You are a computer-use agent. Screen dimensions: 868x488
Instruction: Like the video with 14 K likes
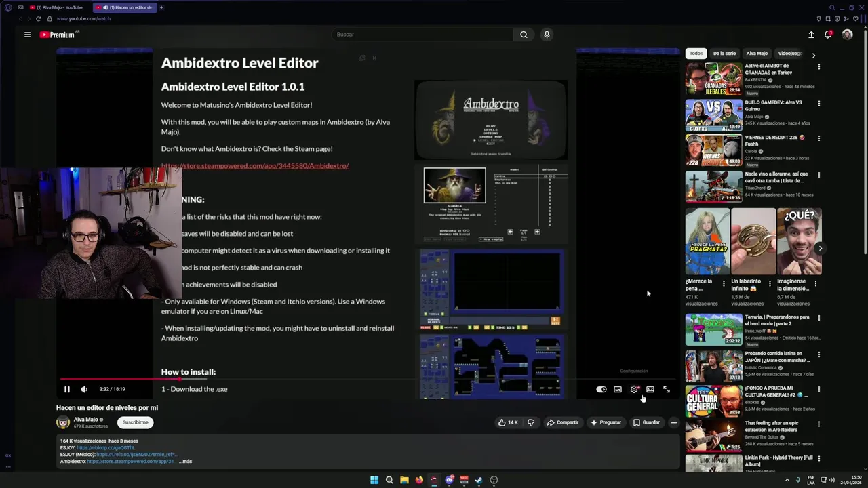tap(509, 422)
